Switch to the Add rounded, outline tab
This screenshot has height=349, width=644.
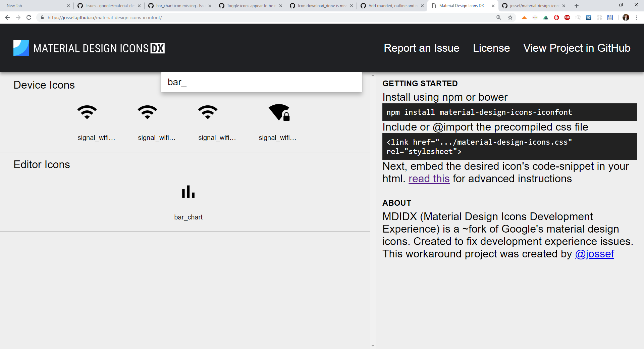coord(393,6)
